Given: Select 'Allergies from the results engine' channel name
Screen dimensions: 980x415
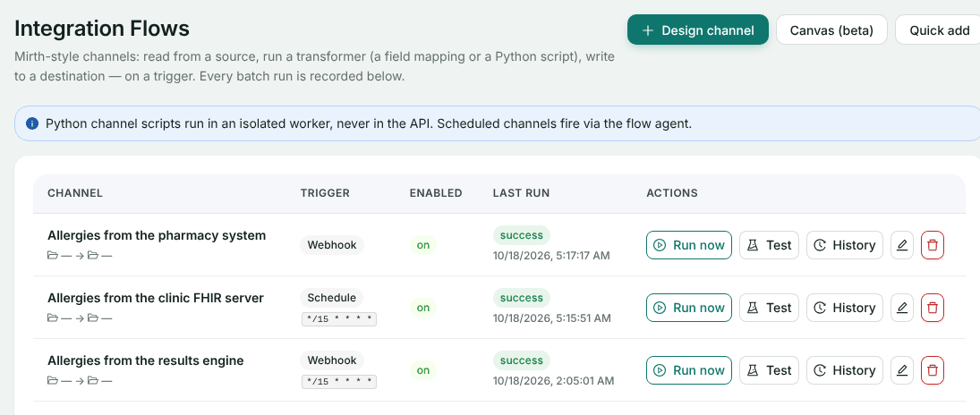Looking at the screenshot, I should click(x=146, y=360).
